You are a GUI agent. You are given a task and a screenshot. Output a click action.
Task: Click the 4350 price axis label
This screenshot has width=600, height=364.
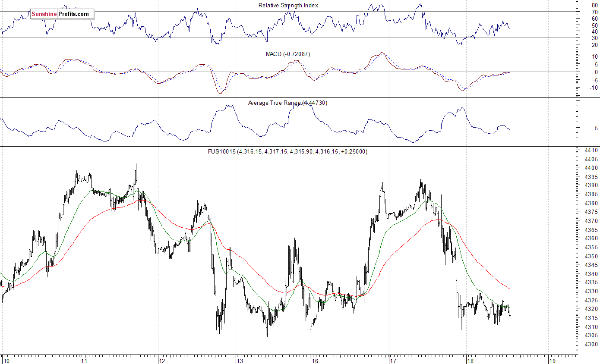click(x=591, y=256)
